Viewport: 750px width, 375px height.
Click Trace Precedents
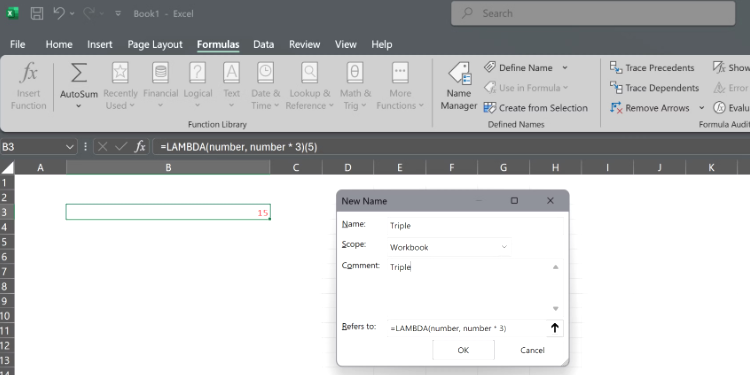[x=652, y=68]
